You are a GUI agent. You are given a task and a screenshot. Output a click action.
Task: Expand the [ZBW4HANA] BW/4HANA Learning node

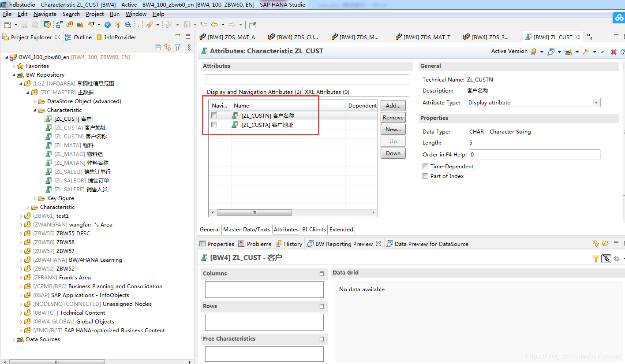(x=21, y=260)
